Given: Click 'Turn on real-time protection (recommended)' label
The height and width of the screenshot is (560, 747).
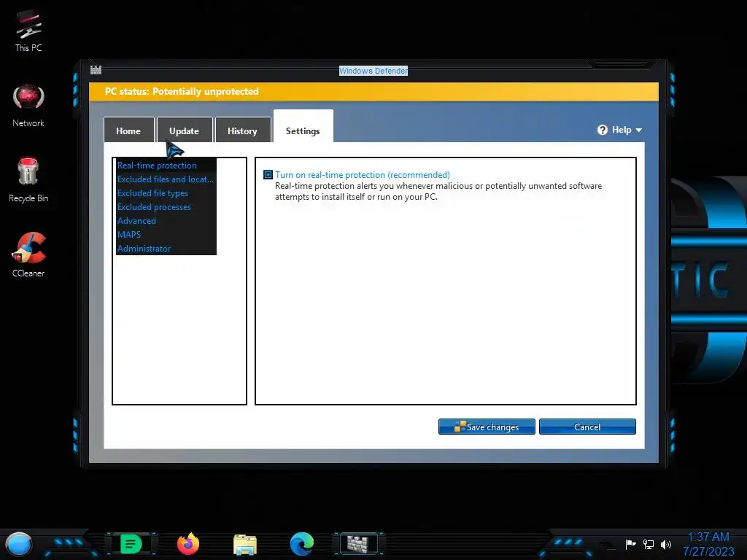Looking at the screenshot, I should pyautogui.click(x=362, y=175).
